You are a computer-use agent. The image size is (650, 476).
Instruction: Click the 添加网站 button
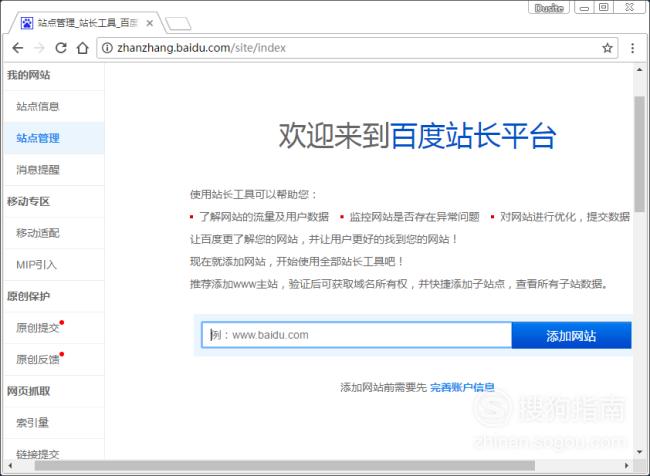[x=571, y=335]
